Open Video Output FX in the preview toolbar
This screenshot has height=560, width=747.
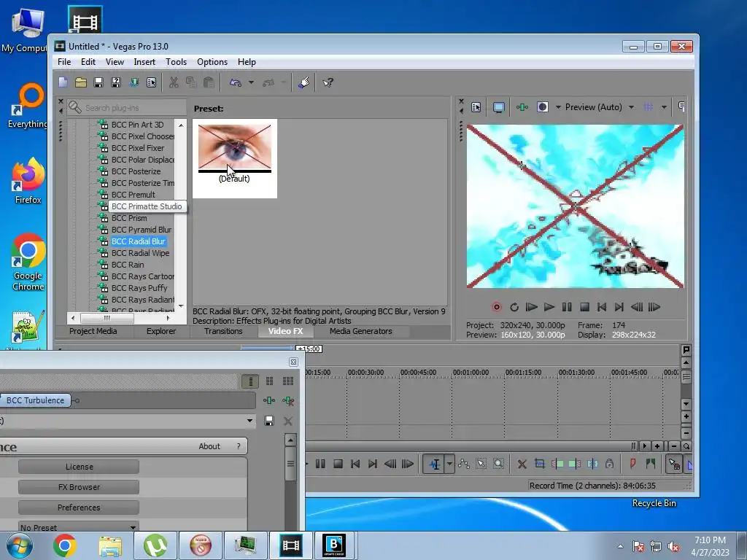tap(522, 107)
